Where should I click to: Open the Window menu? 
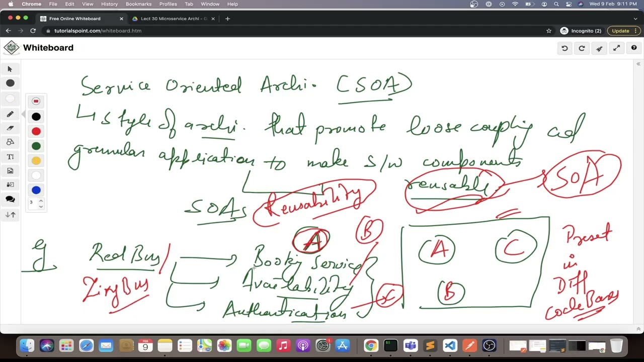click(x=210, y=4)
